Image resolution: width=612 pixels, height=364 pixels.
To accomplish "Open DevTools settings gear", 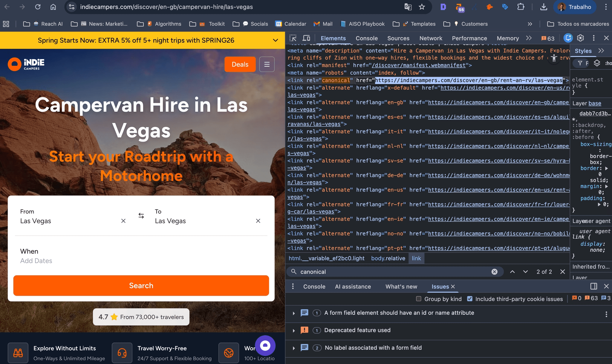I will pyautogui.click(x=580, y=38).
